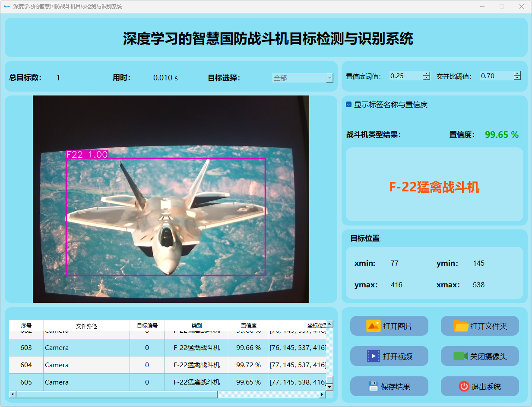Click the floppy disk save results icon
532x407 pixels.
374,386
